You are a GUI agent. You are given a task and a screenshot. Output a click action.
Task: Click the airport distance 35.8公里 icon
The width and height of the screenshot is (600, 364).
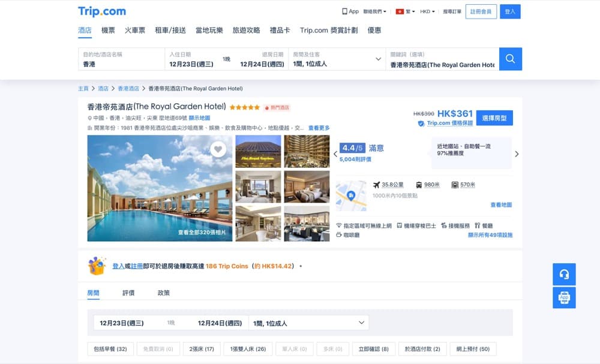coord(377,185)
